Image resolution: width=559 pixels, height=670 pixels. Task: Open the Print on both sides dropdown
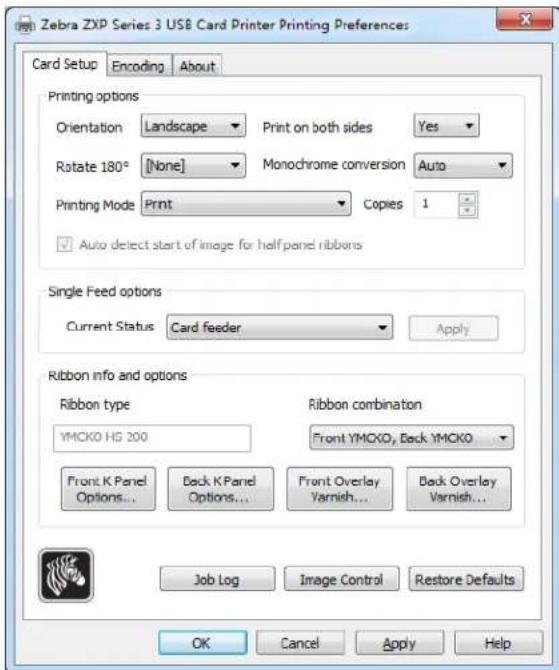click(x=446, y=126)
